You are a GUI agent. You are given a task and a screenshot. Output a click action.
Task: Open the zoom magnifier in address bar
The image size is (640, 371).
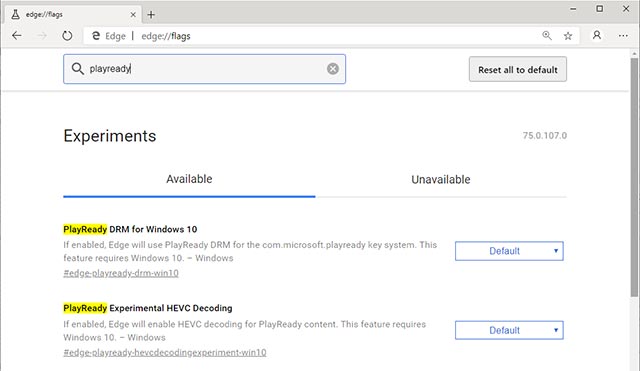point(547,36)
